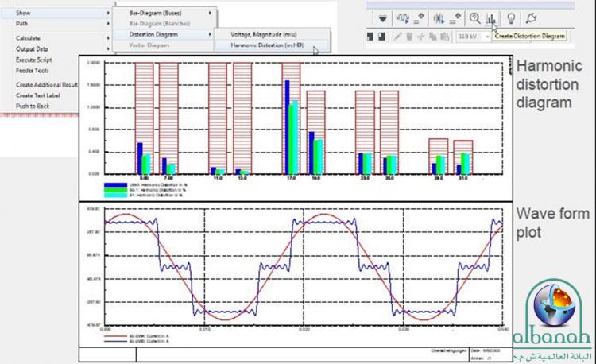Open the 110 kV voltage dropdown
The height and width of the screenshot is (364, 596).
486,37
